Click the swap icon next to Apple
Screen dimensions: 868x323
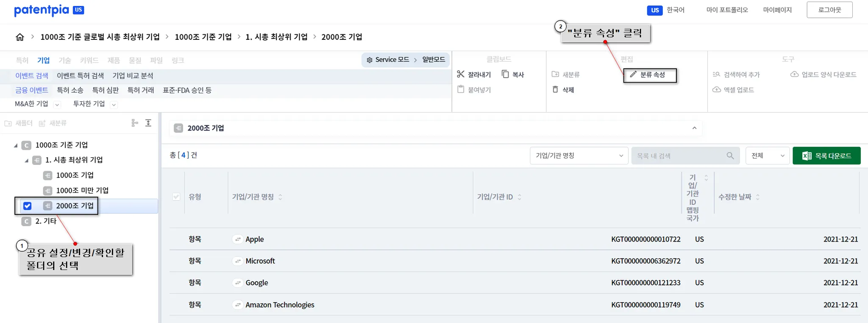238,239
